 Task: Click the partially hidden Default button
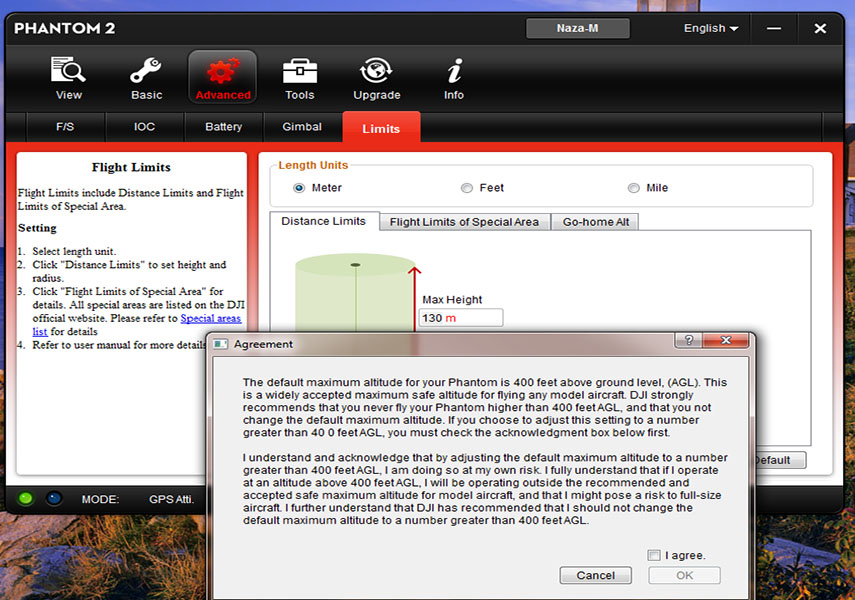[780, 460]
